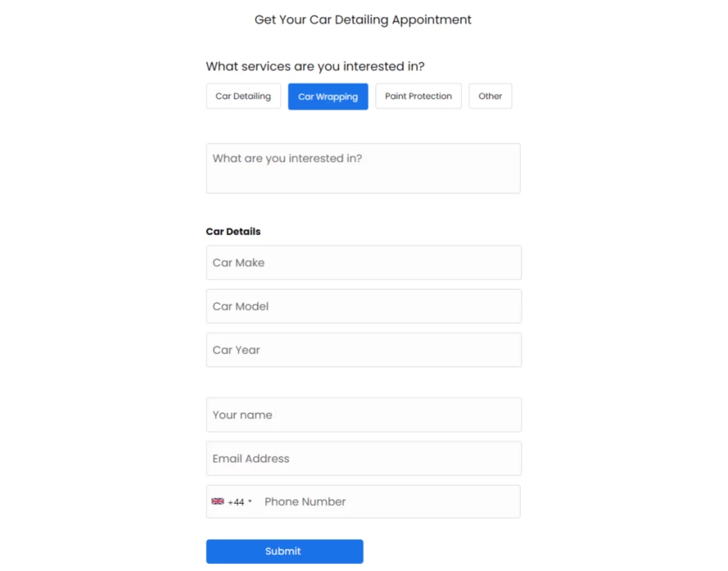
Task: Click the 'Get Your Car Detailing Appointment' title
Action: [363, 20]
